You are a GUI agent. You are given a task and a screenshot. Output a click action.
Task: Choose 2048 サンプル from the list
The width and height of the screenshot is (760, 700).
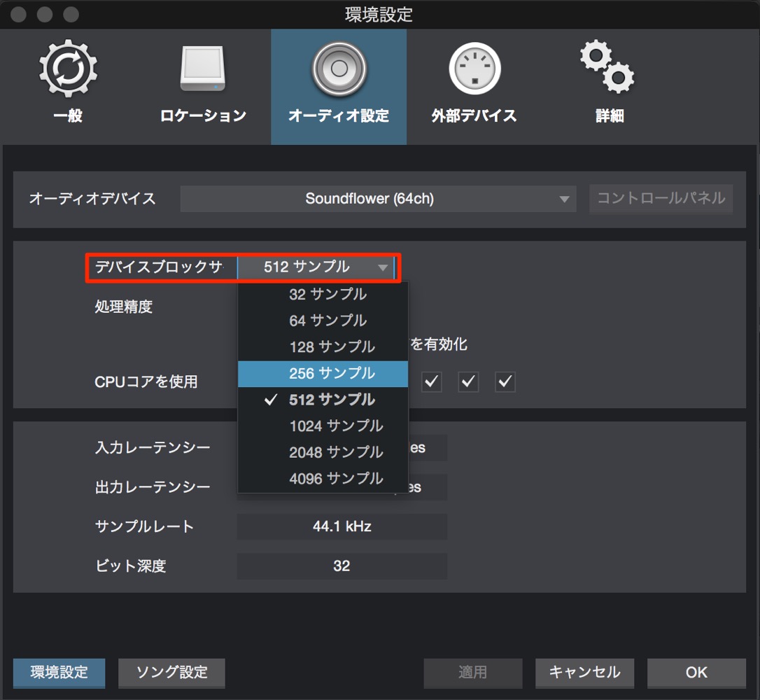(x=323, y=451)
